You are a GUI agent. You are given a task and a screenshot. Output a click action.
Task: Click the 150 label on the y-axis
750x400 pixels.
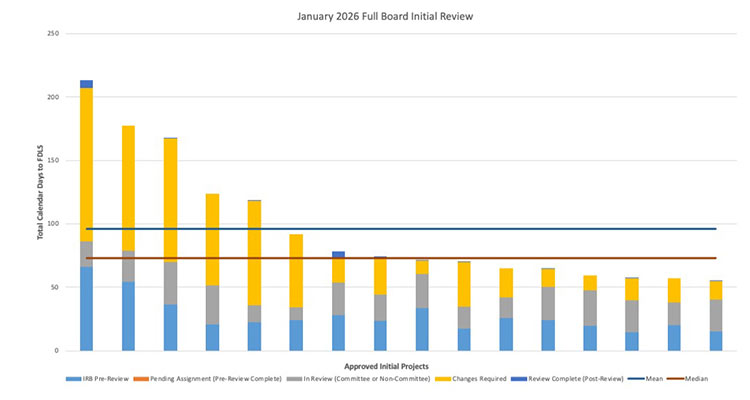pyautogui.click(x=53, y=160)
